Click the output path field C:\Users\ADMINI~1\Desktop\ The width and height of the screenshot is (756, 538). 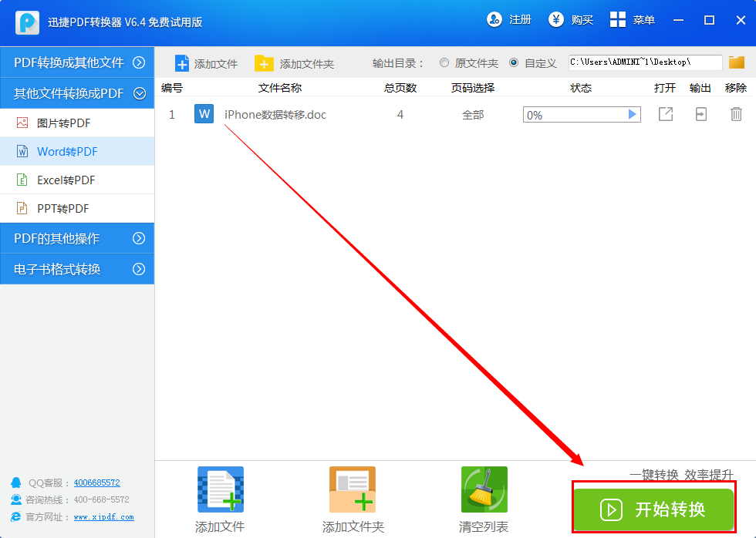(645, 62)
